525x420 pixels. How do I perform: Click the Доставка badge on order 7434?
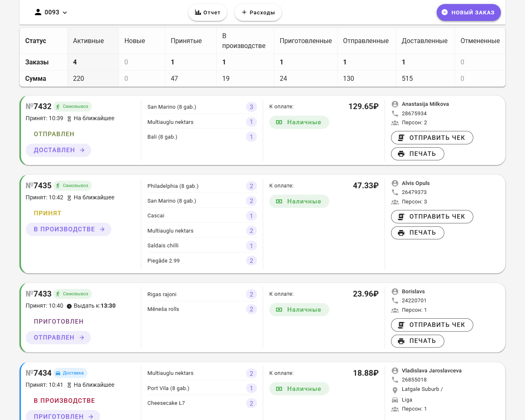click(70, 373)
